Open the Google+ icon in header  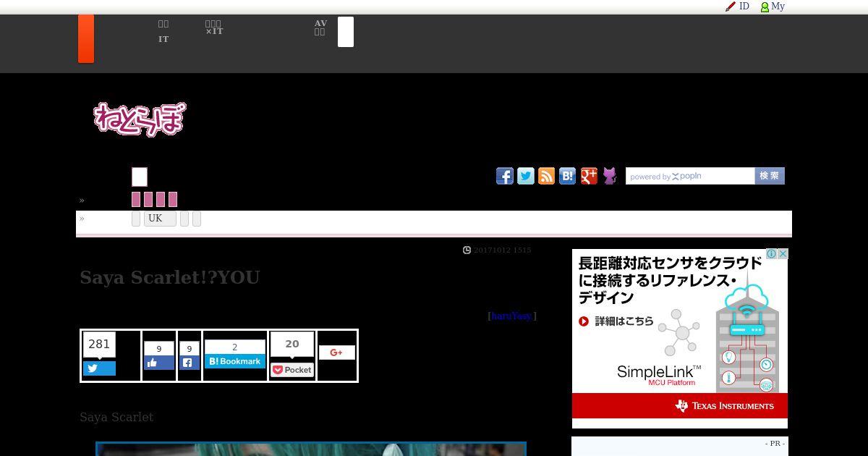[x=589, y=176]
